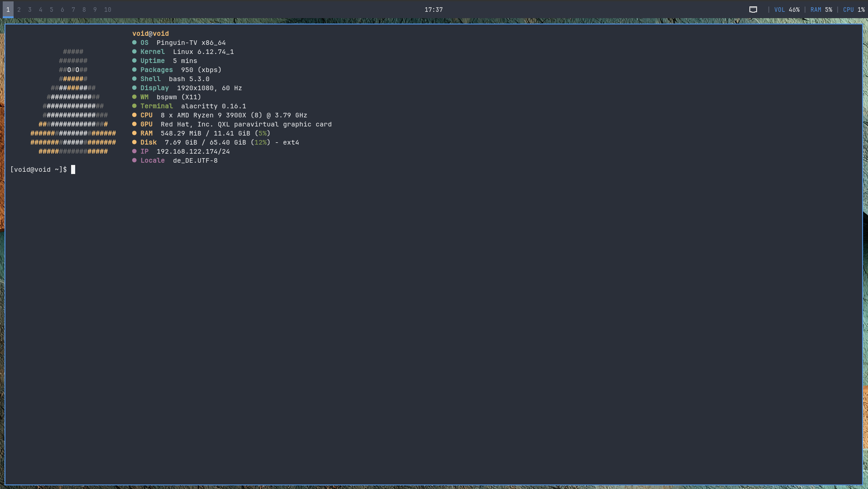Select active workspace 1
This screenshot has height=489, width=868.
(8, 10)
